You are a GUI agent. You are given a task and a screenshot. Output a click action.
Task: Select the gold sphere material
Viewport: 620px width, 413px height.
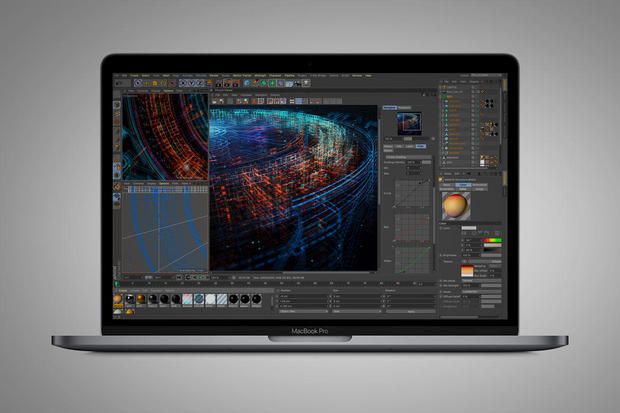click(141, 299)
